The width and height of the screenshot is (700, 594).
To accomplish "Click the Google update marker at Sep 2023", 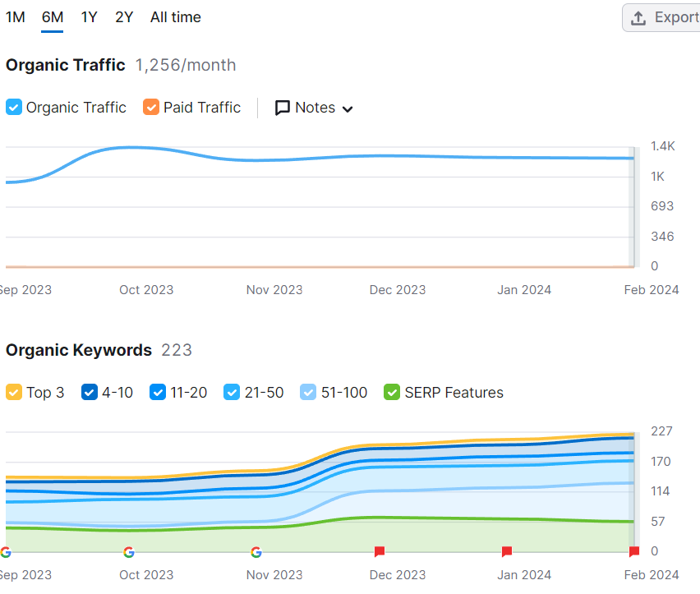I will (x=6, y=552).
